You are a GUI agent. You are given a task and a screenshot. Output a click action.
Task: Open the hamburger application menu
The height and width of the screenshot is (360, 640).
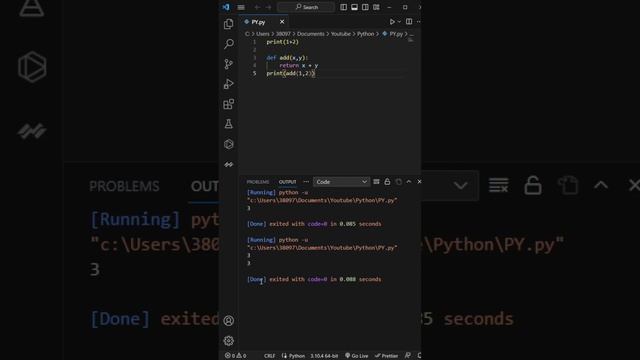click(x=241, y=7)
